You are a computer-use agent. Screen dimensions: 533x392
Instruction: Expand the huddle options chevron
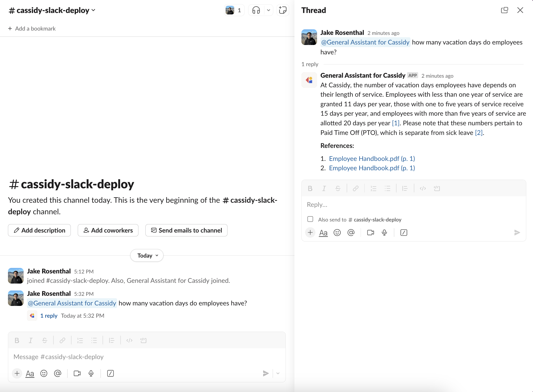(x=268, y=10)
